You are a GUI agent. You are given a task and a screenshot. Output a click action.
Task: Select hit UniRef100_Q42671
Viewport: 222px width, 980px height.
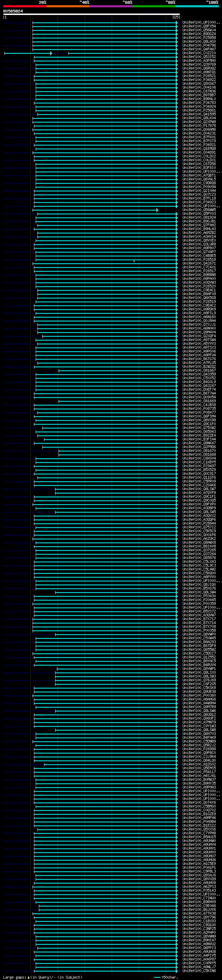[199, 263]
